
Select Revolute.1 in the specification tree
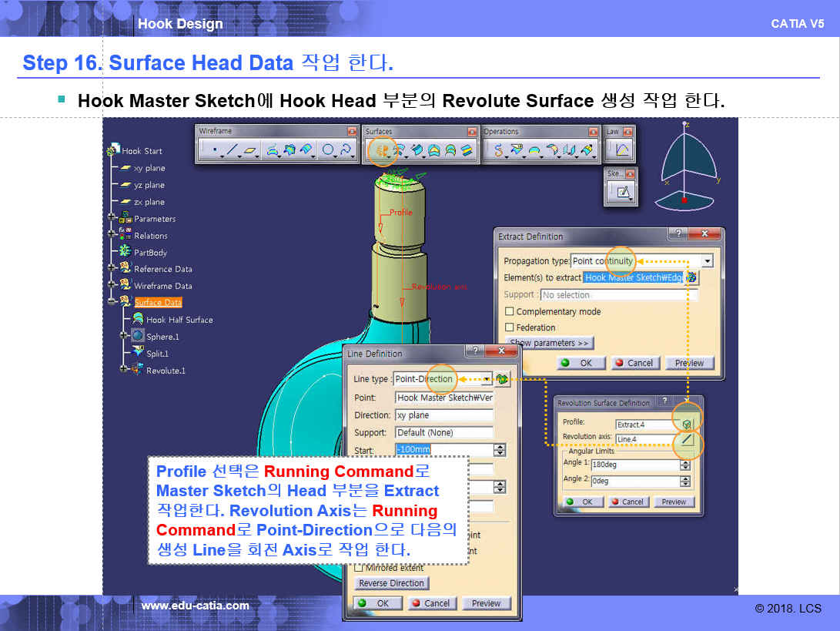pyautogui.click(x=166, y=371)
